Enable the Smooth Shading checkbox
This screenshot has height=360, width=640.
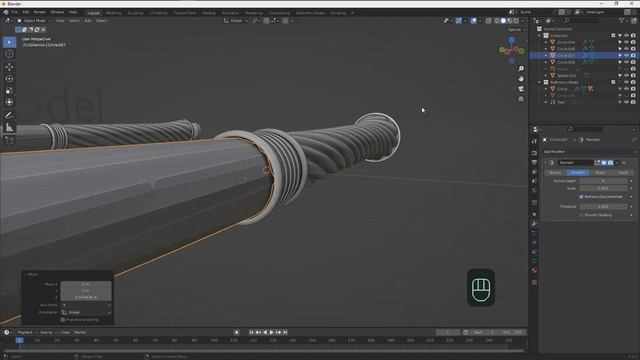(581, 215)
